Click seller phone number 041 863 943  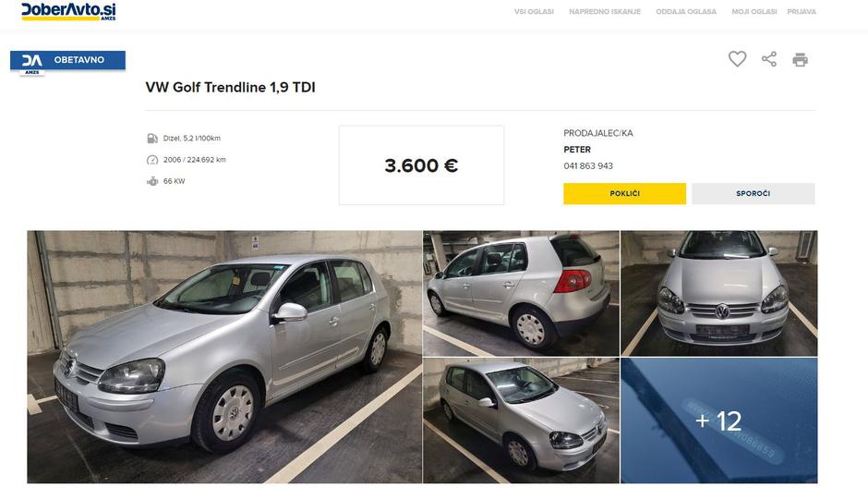[588, 165]
